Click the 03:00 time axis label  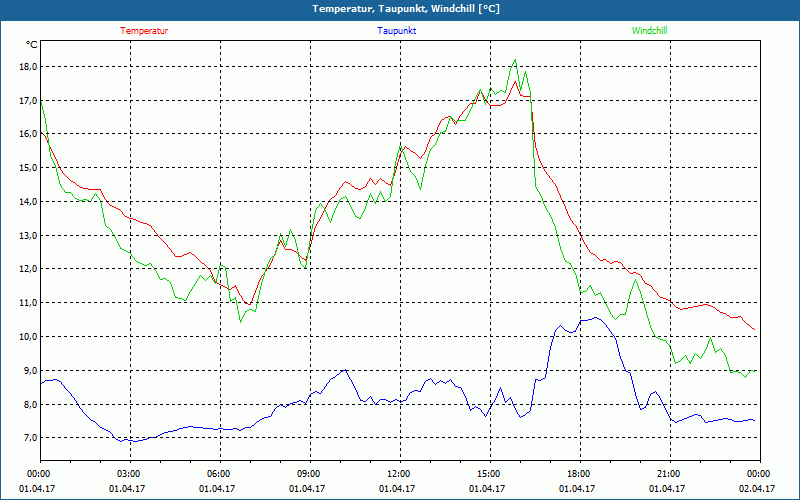coord(131,474)
